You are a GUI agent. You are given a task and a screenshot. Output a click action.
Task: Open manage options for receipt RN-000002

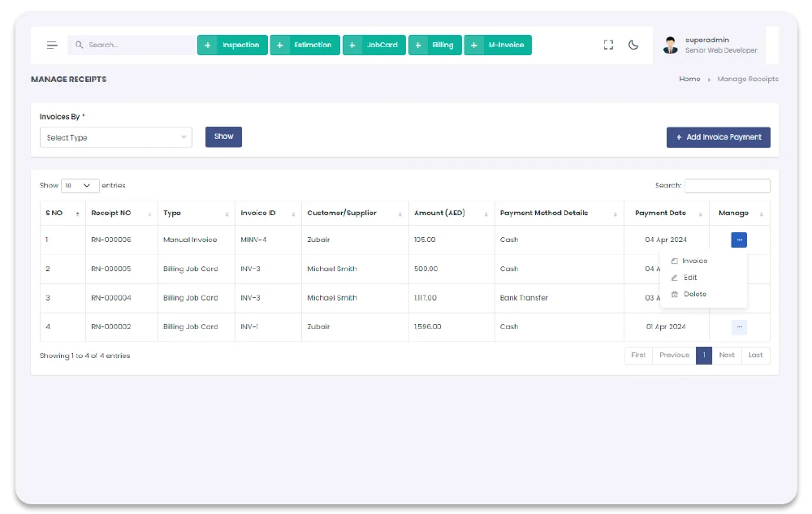click(739, 327)
